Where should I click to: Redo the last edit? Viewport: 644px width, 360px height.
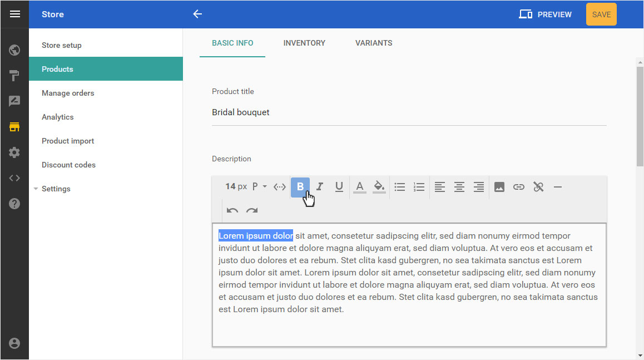point(252,210)
